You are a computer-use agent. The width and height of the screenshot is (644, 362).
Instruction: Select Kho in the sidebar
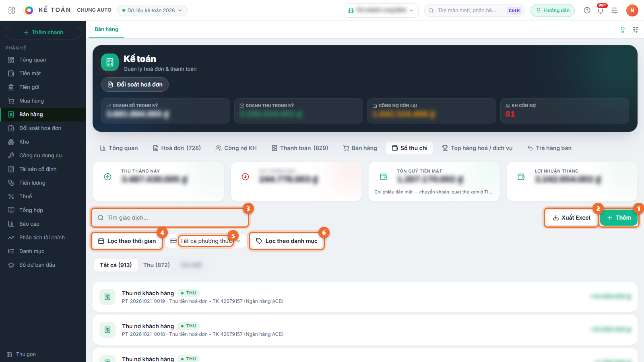(x=43, y=142)
